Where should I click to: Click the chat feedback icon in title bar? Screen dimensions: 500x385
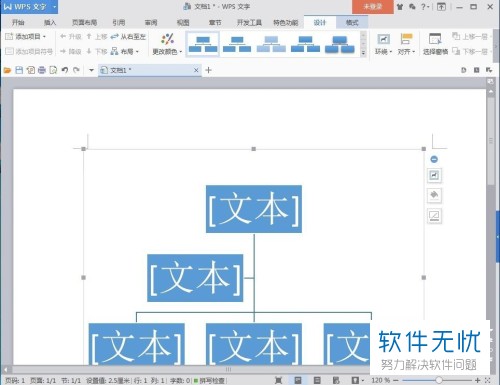coord(412,7)
